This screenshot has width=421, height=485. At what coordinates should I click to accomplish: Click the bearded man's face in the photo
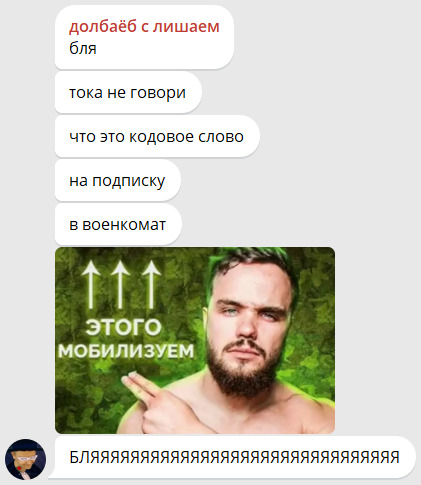click(x=250, y=327)
